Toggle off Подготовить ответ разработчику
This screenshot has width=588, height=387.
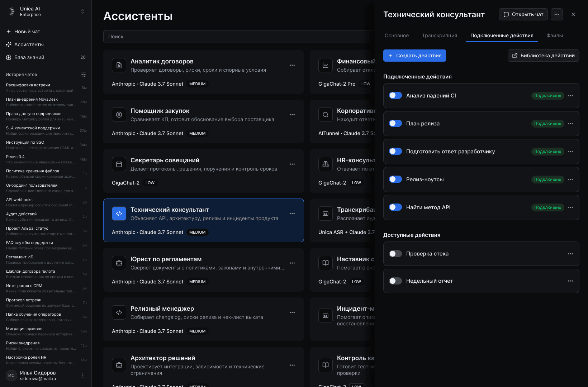pyautogui.click(x=395, y=151)
